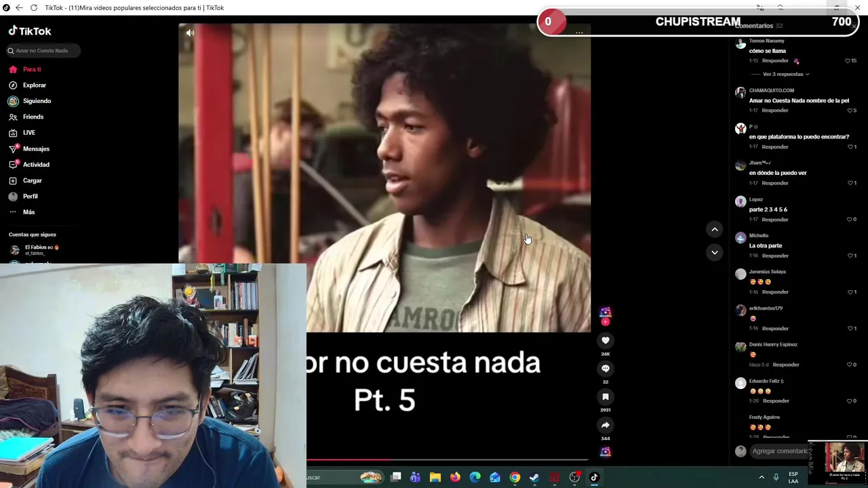This screenshot has height=488, width=868.
Task: Open File Explorer in taskbar
Action: (435, 477)
